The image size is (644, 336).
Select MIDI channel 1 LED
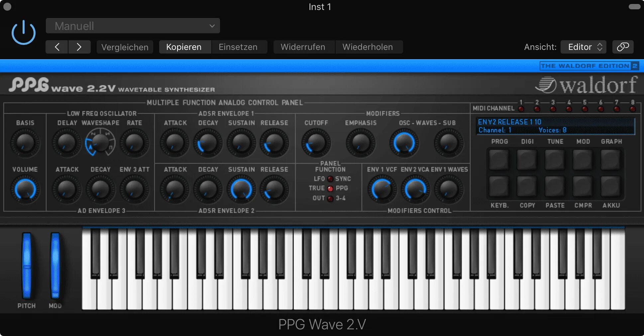pyautogui.click(x=521, y=109)
